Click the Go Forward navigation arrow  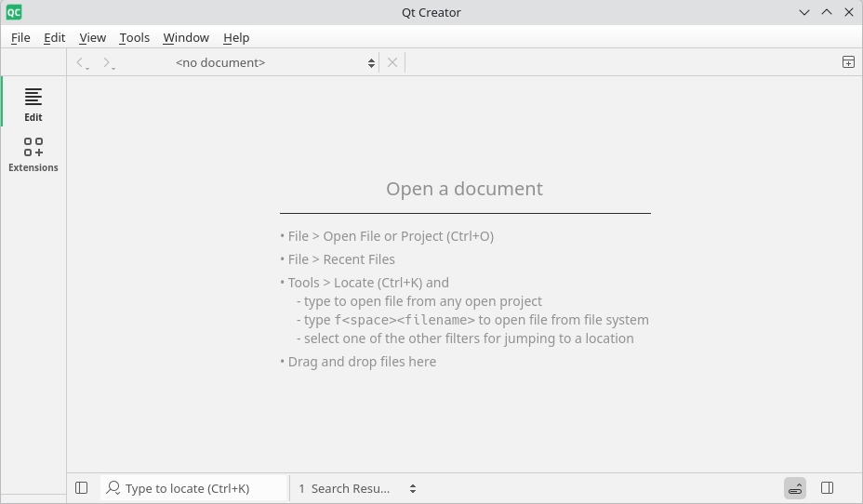pos(108,62)
